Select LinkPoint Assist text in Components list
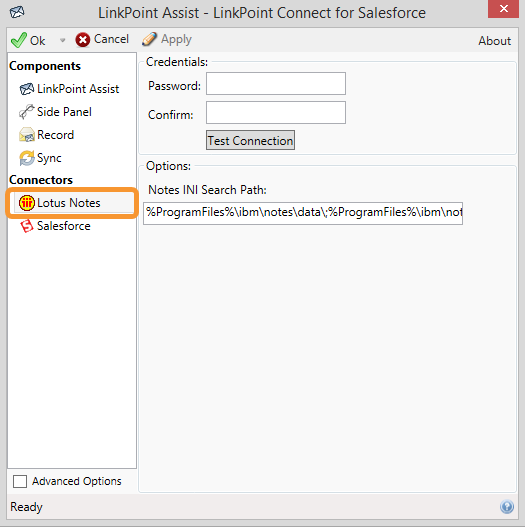Viewport: 525px width, 527px height. 78,89
